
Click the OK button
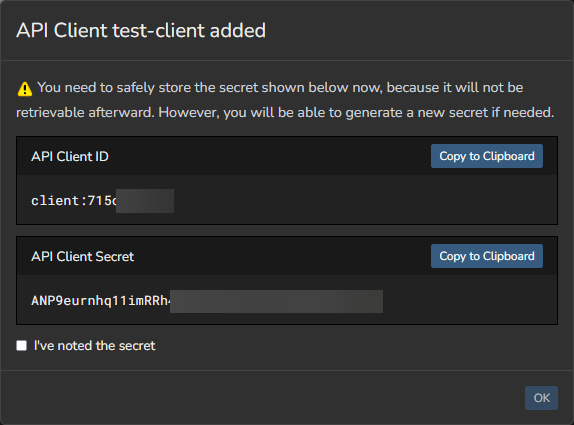(x=541, y=398)
